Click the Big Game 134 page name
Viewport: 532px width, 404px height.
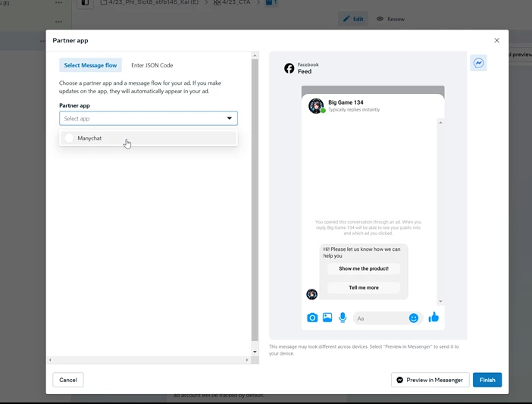(x=346, y=102)
